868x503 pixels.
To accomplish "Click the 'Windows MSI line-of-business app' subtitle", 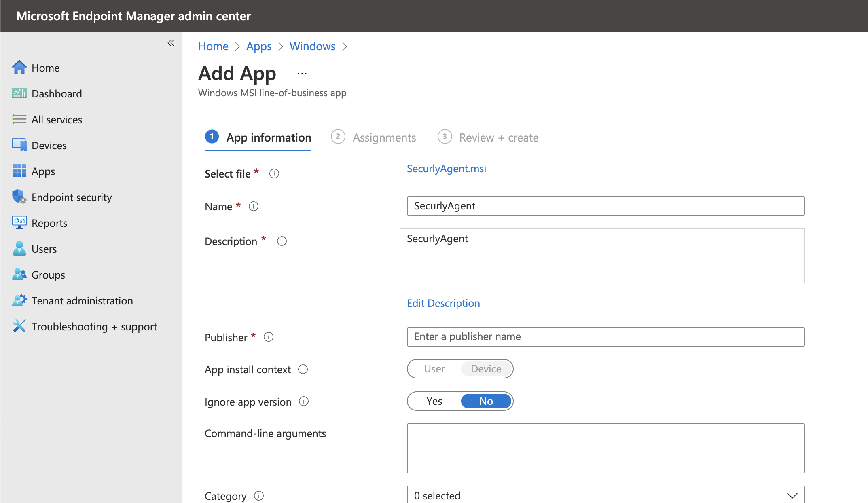I will point(272,93).
